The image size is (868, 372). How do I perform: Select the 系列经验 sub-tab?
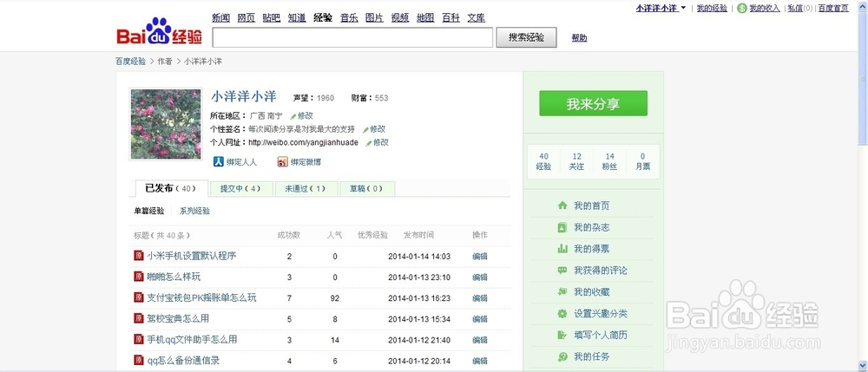click(194, 211)
